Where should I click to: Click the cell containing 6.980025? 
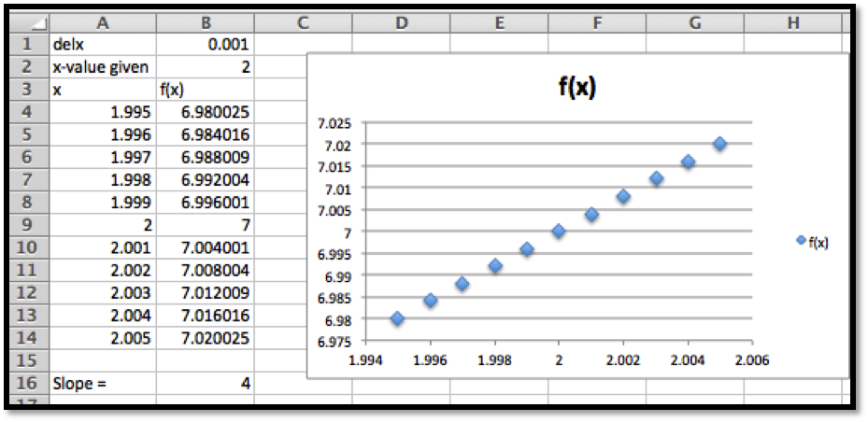point(206,112)
